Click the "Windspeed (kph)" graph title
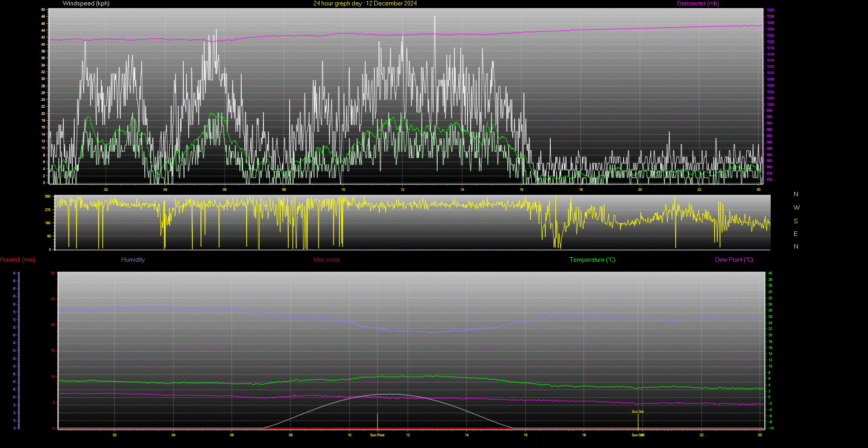The height and width of the screenshot is (448, 868). coord(86,4)
